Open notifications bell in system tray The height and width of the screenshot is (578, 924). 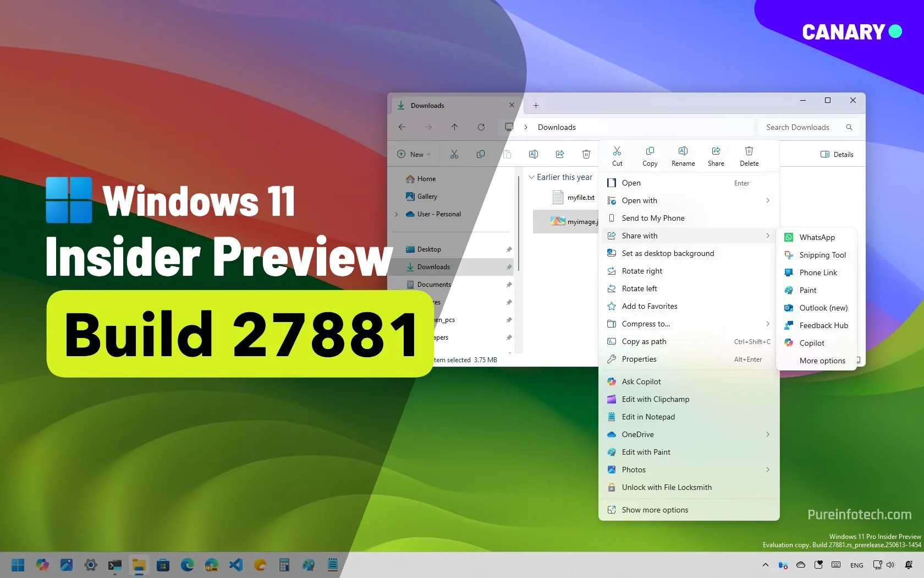coord(909,565)
